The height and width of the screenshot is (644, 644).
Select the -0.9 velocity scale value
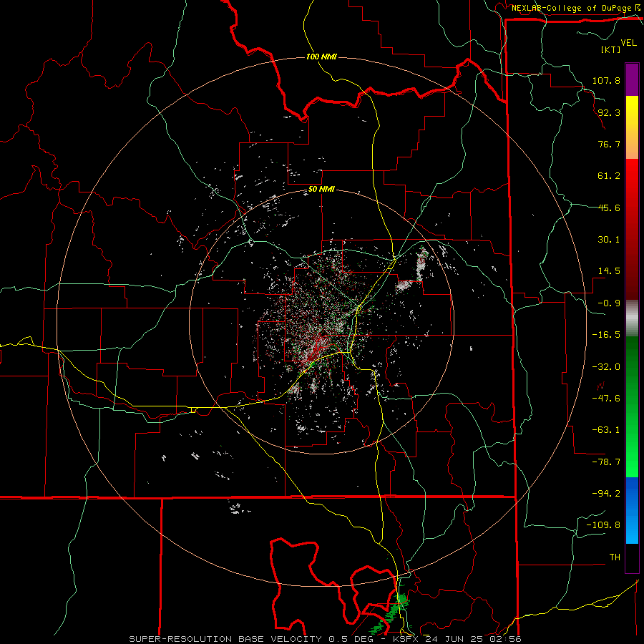click(609, 303)
